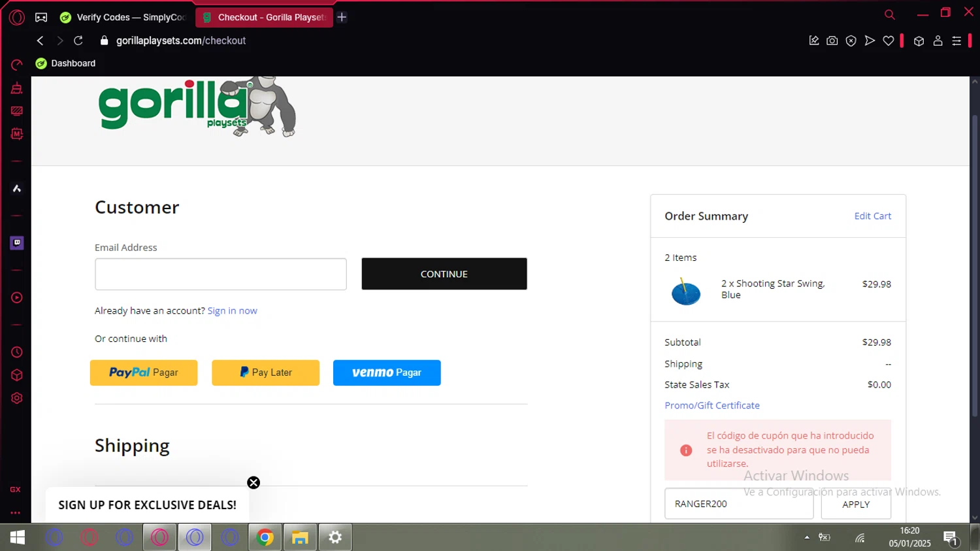980x551 pixels.
Task: Open File Explorer from taskbar
Action: click(x=300, y=537)
